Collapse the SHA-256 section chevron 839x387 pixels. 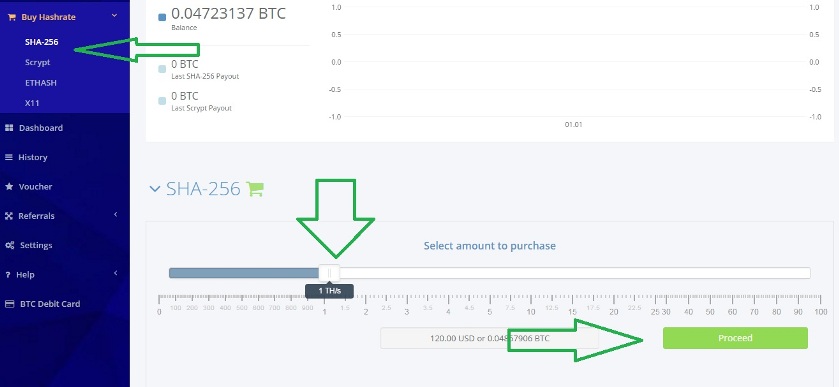pos(155,189)
